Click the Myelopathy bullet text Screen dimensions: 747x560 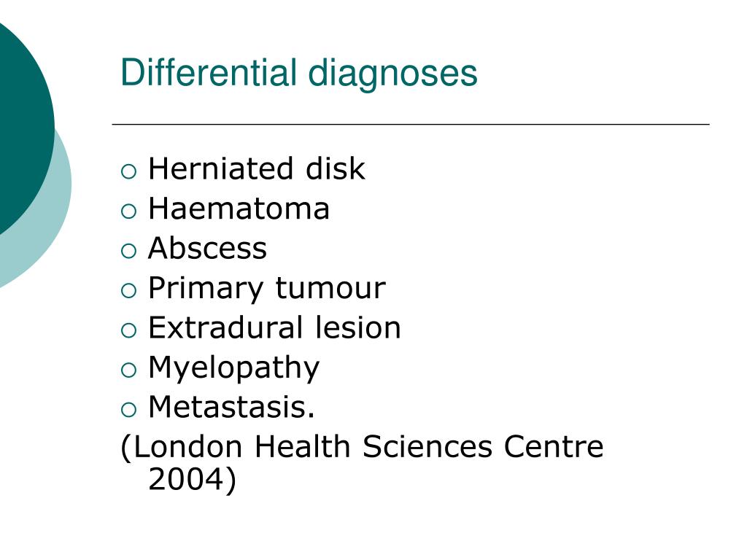[234, 368]
